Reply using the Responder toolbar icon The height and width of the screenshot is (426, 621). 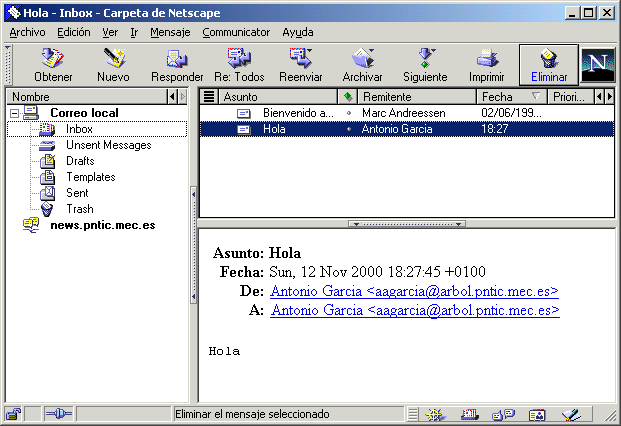point(177,65)
